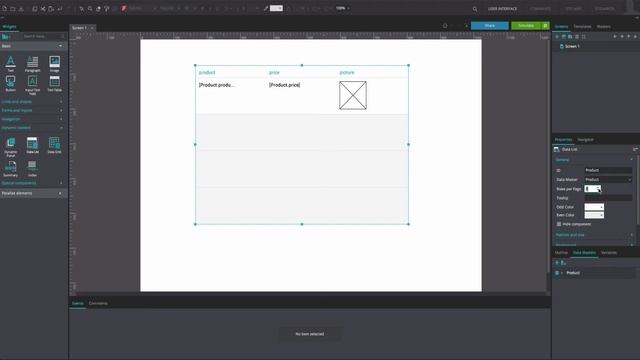The width and height of the screenshot is (640, 360).
Task: Click the save toolbar icon
Action: [21, 9]
